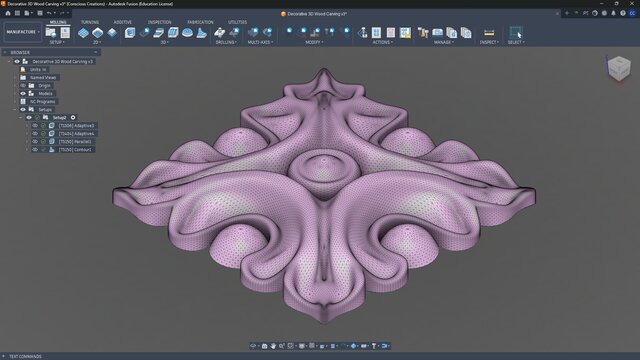640x360 pixels.
Task: Switch to the FABRICATION tab
Action: click(x=200, y=22)
